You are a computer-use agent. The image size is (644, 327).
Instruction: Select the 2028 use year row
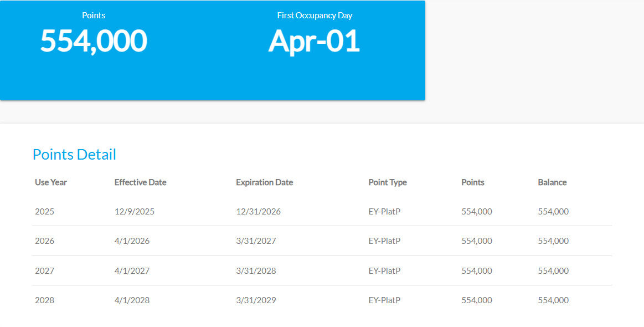tap(322, 300)
